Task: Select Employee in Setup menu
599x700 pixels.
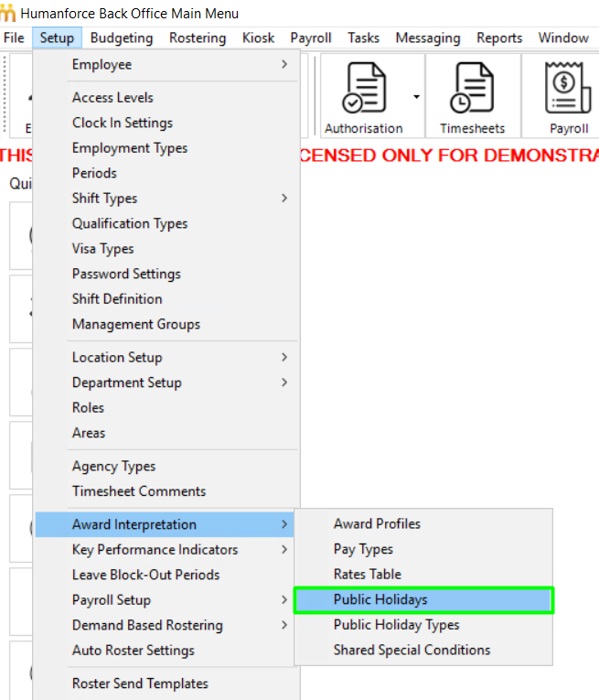Action: (165, 64)
